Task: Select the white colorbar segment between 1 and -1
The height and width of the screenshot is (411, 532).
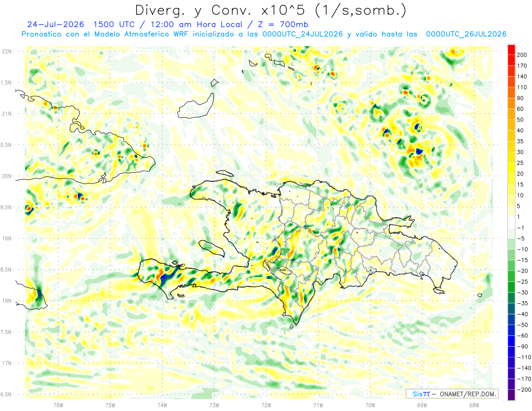Action: click(x=511, y=222)
